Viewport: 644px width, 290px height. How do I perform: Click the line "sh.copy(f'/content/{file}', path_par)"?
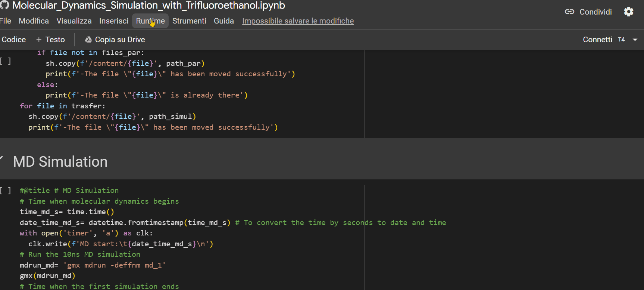(125, 64)
